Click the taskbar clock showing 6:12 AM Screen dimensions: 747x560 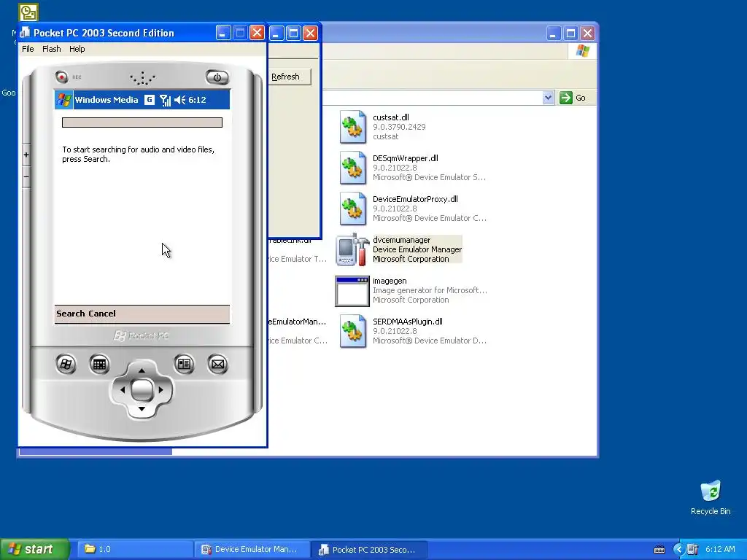720,550
